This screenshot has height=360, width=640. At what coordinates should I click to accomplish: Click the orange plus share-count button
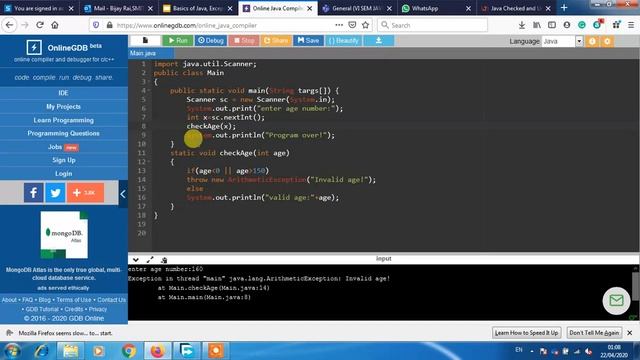pos(85,193)
